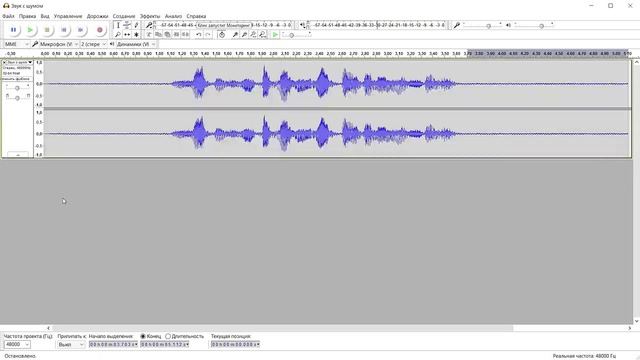
Task: Start playback with green Play button
Action: [x=30, y=30]
